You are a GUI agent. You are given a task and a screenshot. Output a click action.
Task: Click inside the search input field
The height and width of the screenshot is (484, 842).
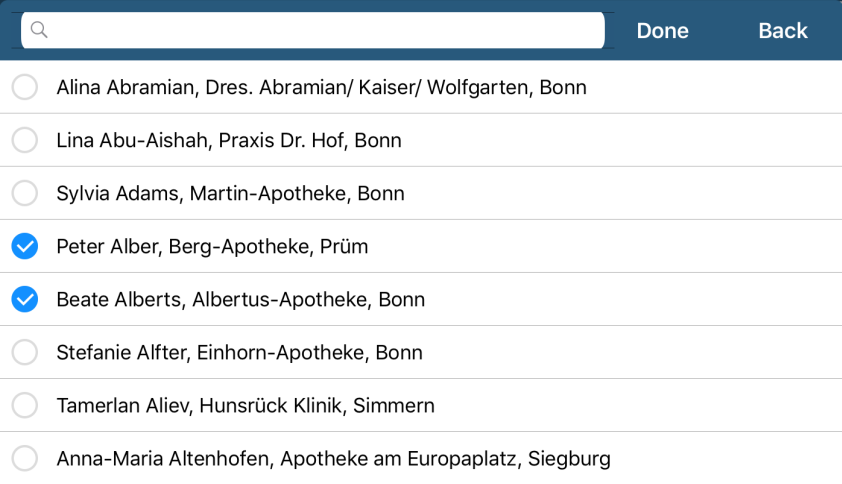pyautogui.click(x=320, y=30)
